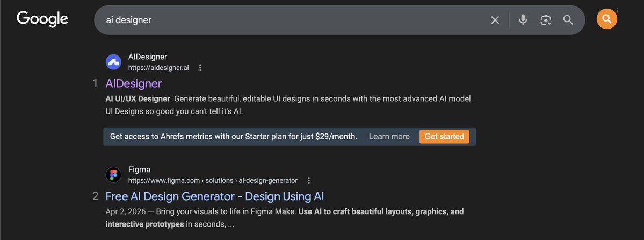Clear the search box text
The width and height of the screenshot is (644, 240).
495,20
